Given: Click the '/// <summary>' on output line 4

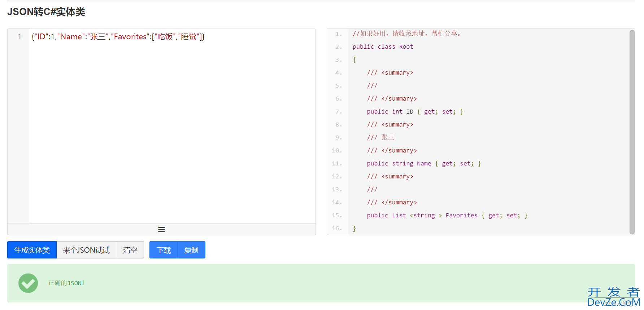Looking at the screenshot, I should pos(390,72).
